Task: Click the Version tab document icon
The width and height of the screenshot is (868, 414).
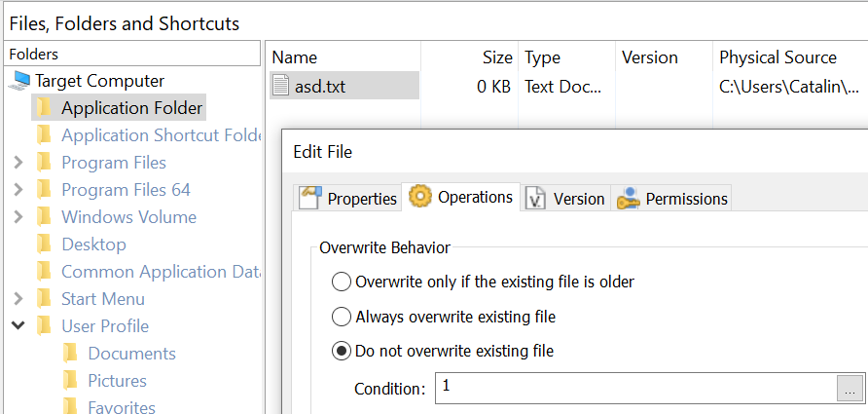Action: tap(536, 198)
